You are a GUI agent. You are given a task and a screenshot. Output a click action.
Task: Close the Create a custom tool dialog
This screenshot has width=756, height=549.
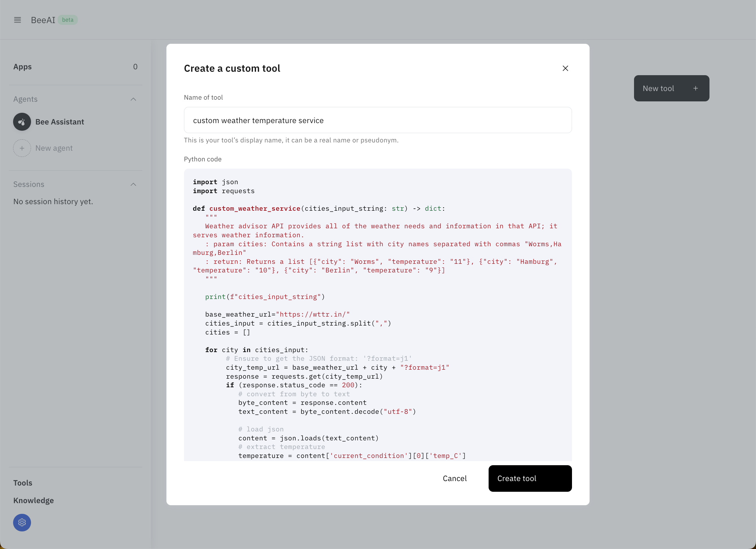point(565,68)
